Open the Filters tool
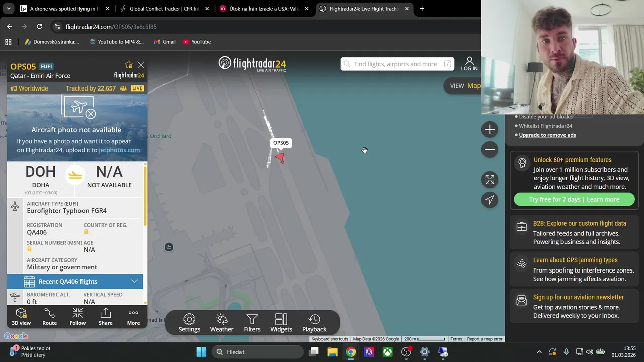The image size is (644, 362). tap(252, 323)
